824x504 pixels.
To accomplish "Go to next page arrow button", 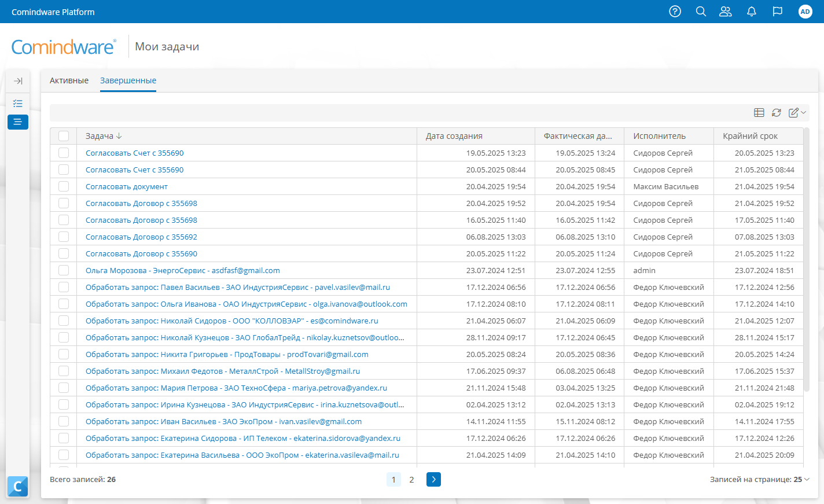I will 433,480.
